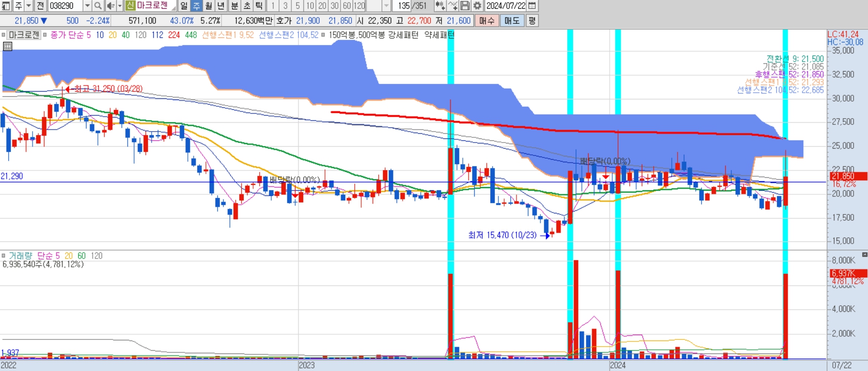
Task: Toggle the 종가 단순 moving average checkbox
Action: point(45,35)
